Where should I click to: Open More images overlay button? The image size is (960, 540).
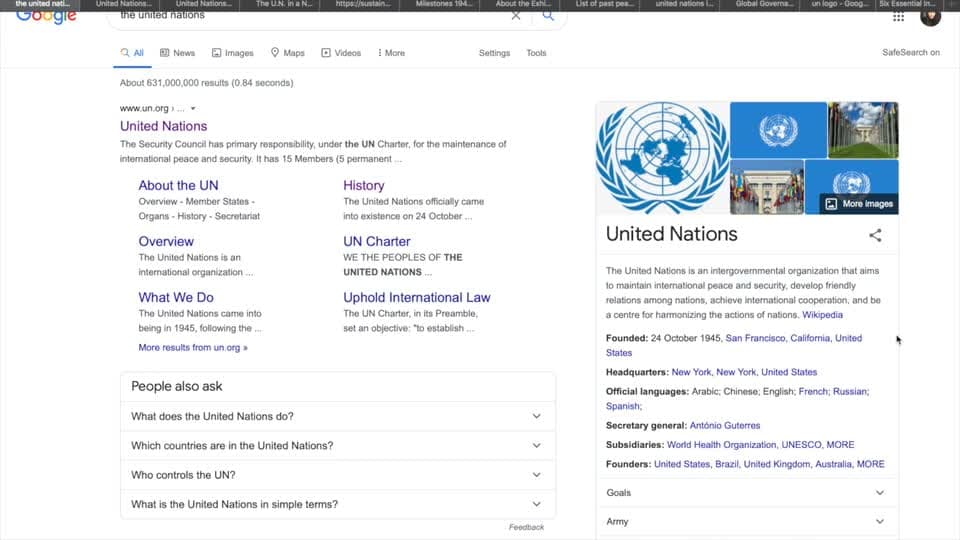coord(859,204)
